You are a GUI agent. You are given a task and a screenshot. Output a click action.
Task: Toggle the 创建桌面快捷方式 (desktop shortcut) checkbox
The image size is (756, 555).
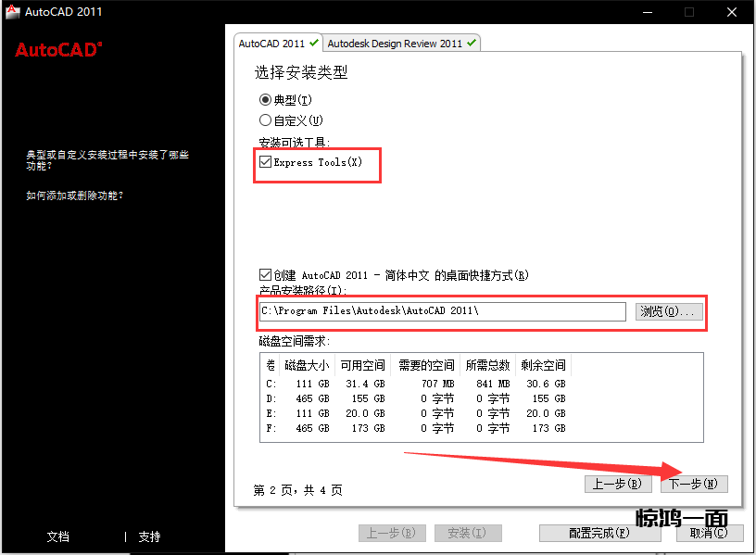(266, 275)
